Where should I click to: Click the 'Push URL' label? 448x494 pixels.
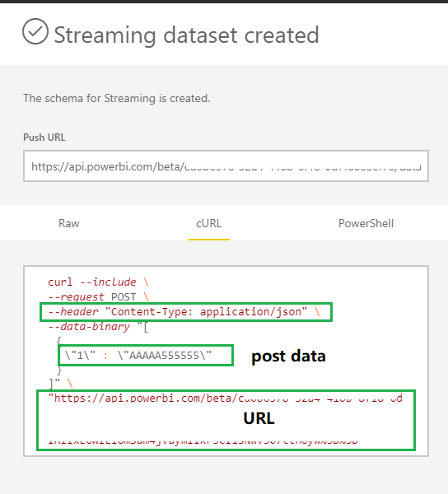pos(44,137)
